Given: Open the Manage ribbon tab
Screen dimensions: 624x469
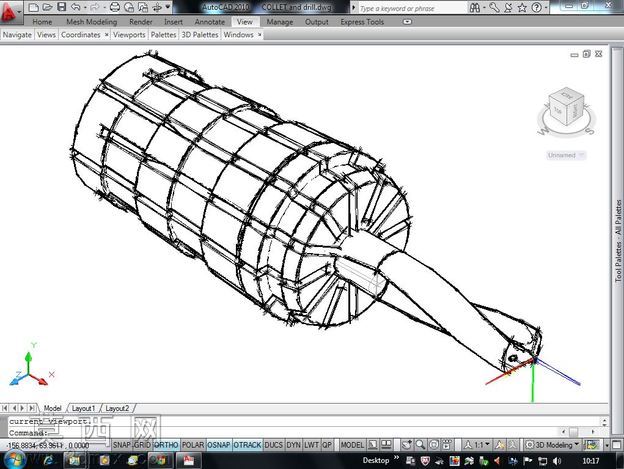Looking at the screenshot, I should tap(279, 22).
